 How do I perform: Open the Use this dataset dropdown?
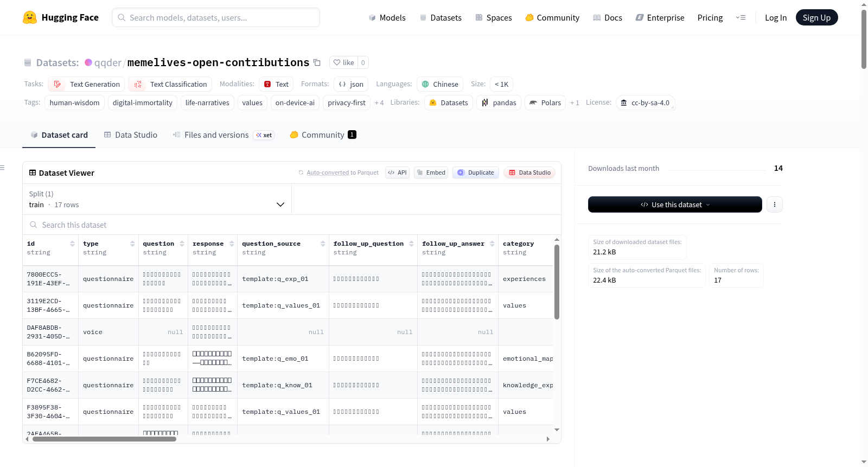[675, 204]
